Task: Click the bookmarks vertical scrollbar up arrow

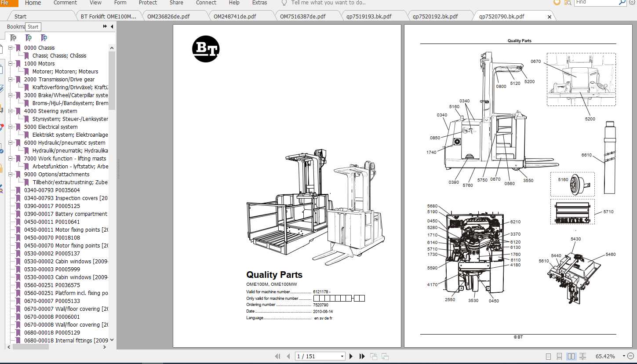Action: pyautogui.click(x=112, y=48)
